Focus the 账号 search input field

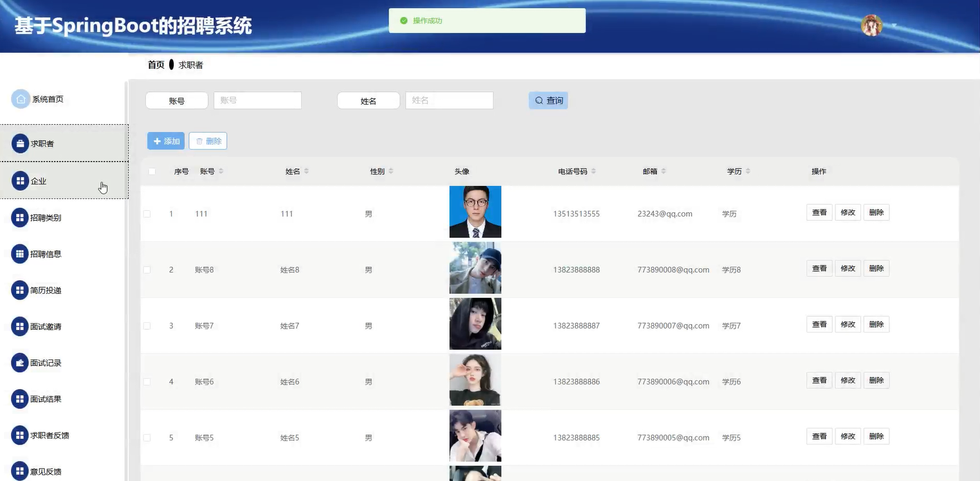point(257,100)
